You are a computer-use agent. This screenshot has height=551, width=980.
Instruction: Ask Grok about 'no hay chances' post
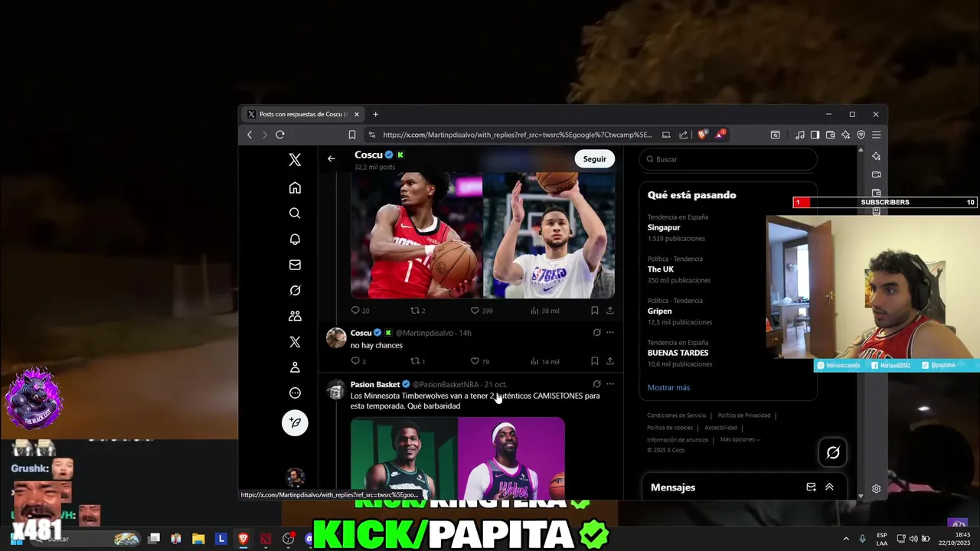coord(596,333)
